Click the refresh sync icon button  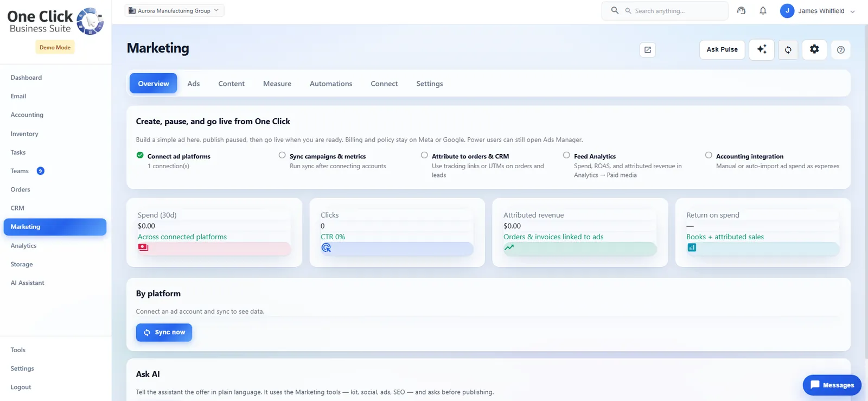788,49
